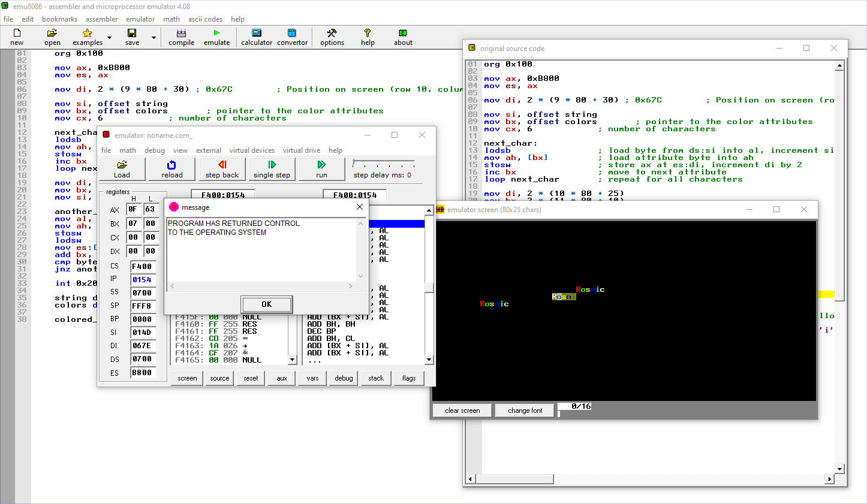Viewport: 867px width, 504px height.
Task: Open the about chip icon
Action: (403, 37)
